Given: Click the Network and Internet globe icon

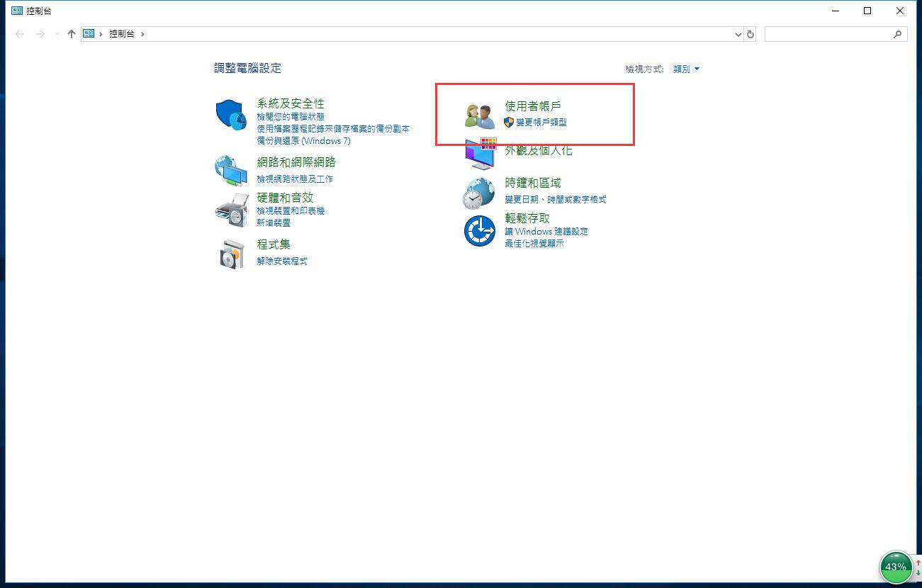Looking at the screenshot, I should (231, 170).
